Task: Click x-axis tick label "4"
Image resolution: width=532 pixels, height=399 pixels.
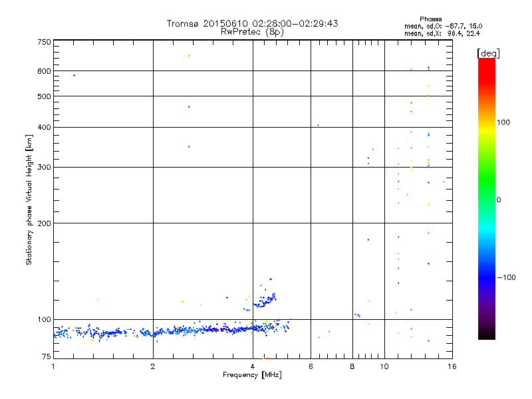Action: 253,366
